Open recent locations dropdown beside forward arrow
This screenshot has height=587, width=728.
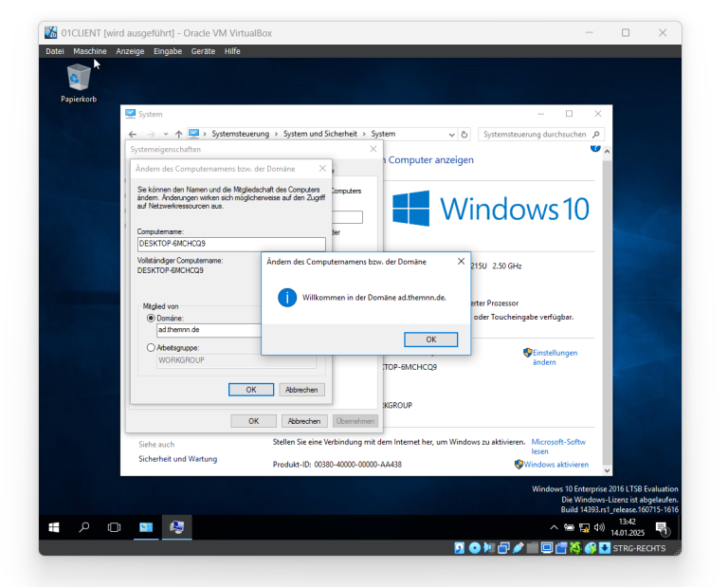(166, 135)
